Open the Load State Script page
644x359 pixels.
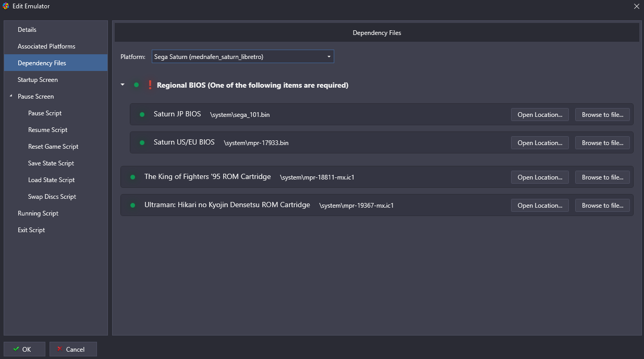tap(56, 180)
